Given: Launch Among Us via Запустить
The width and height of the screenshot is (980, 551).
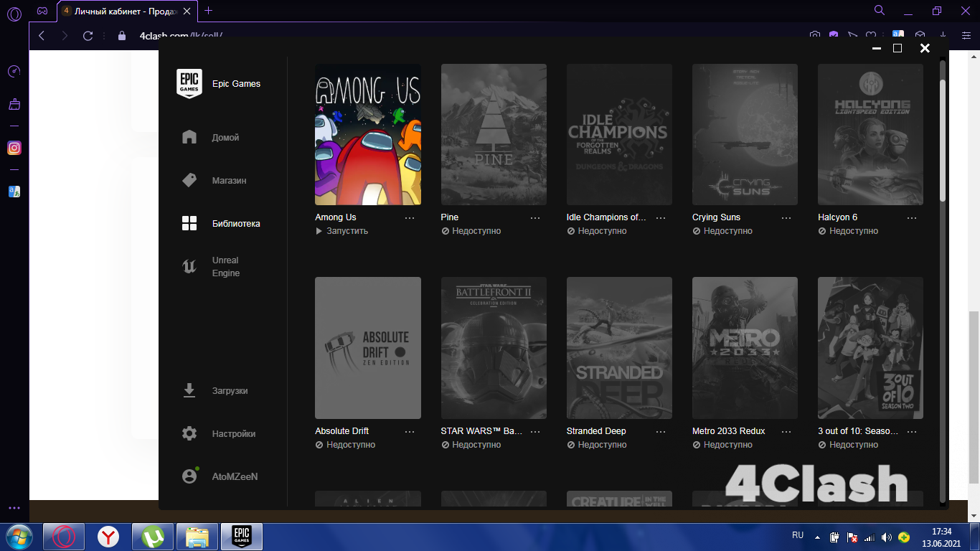Looking at the screenshot, I should (x=341, y=231).
